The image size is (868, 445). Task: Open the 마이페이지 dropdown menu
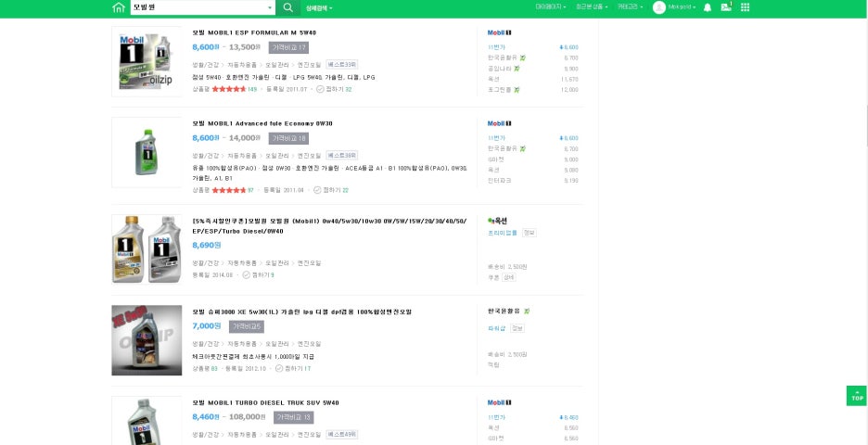pyautogui.click(x=550, y=7)
